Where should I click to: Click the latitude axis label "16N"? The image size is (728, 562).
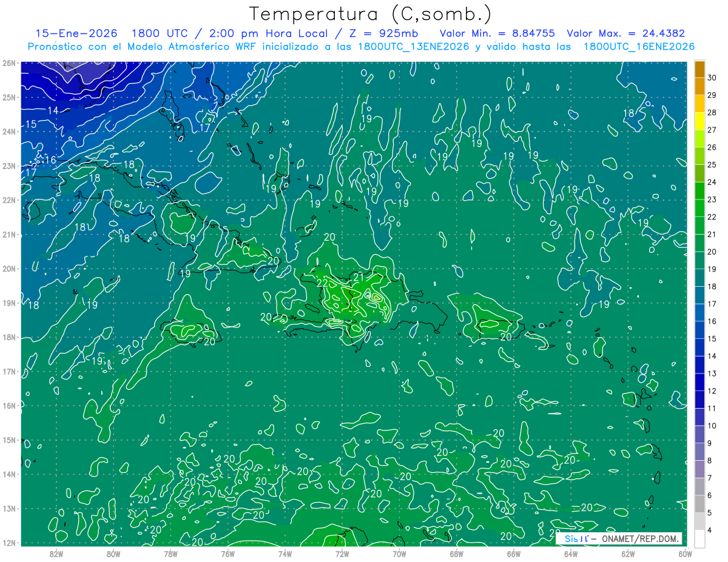coord(8,406)
